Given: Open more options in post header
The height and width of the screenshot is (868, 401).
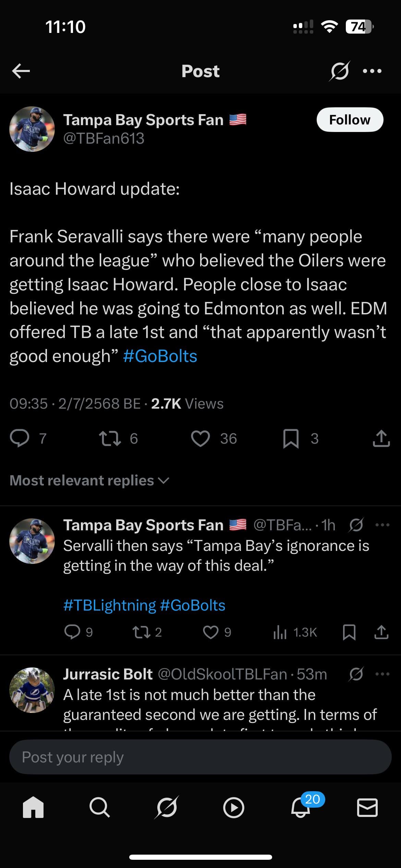Looking at the screenshot, I should point(372,71).
